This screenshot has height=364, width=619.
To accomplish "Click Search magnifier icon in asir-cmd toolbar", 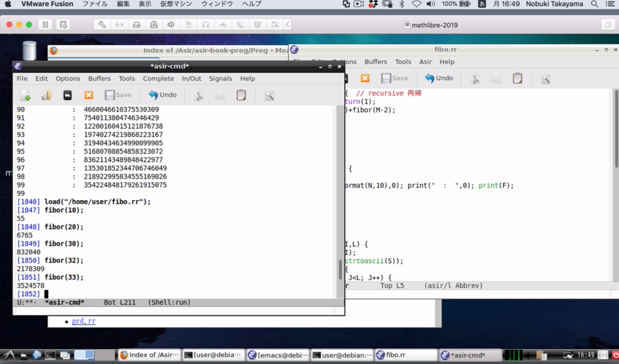I will coord(269,95).
